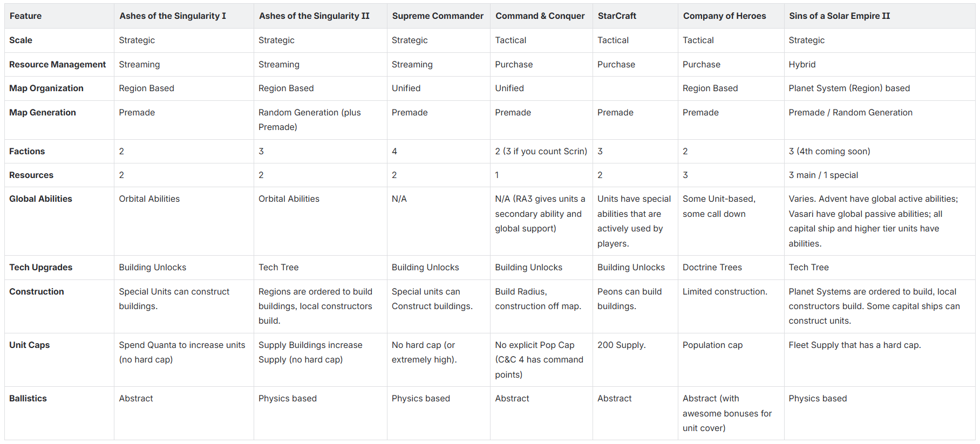Viewport: 980px width, 444px height.
Task: Click the Command & Conquer column header
Action: [x=540, y=16]
